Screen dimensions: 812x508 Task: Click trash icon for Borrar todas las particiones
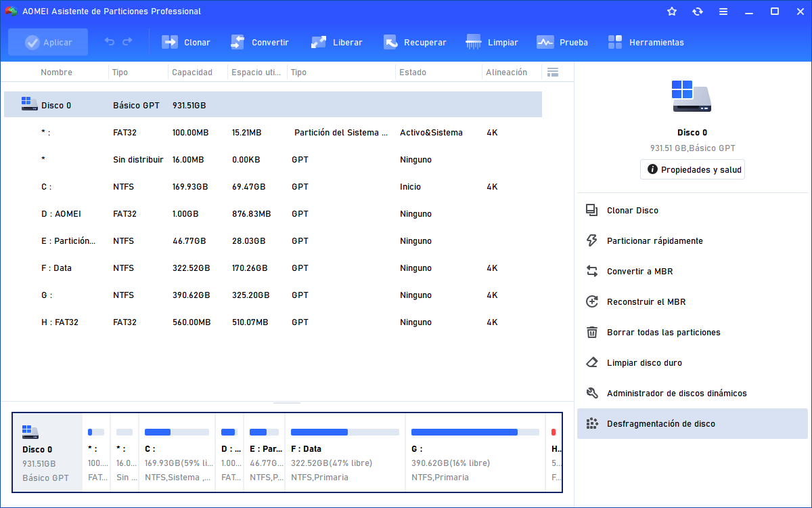click(x=592, y=333)
